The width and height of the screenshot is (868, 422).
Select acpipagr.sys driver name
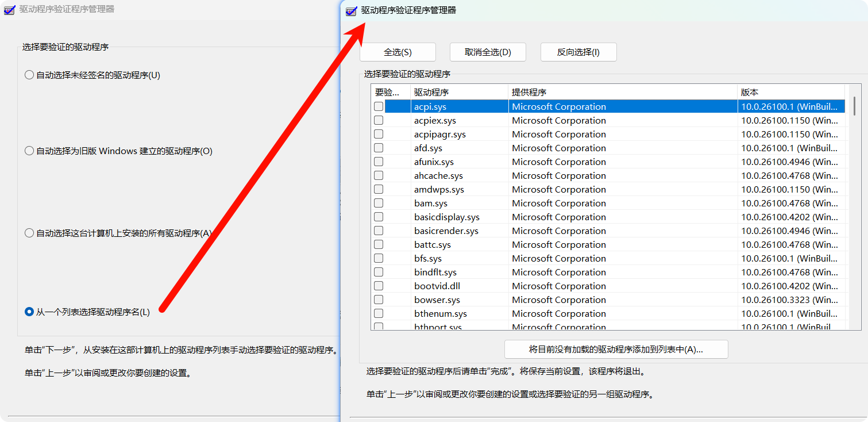point(440,134)
